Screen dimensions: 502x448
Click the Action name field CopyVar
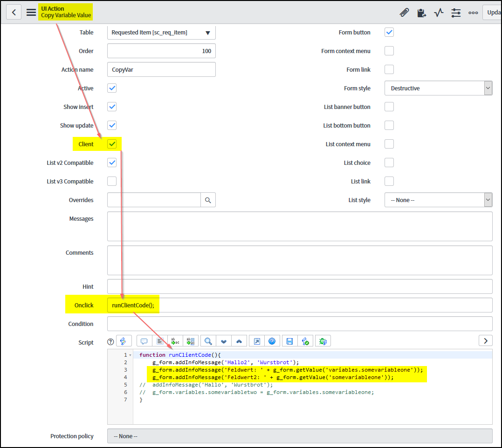tap(161, 69)
